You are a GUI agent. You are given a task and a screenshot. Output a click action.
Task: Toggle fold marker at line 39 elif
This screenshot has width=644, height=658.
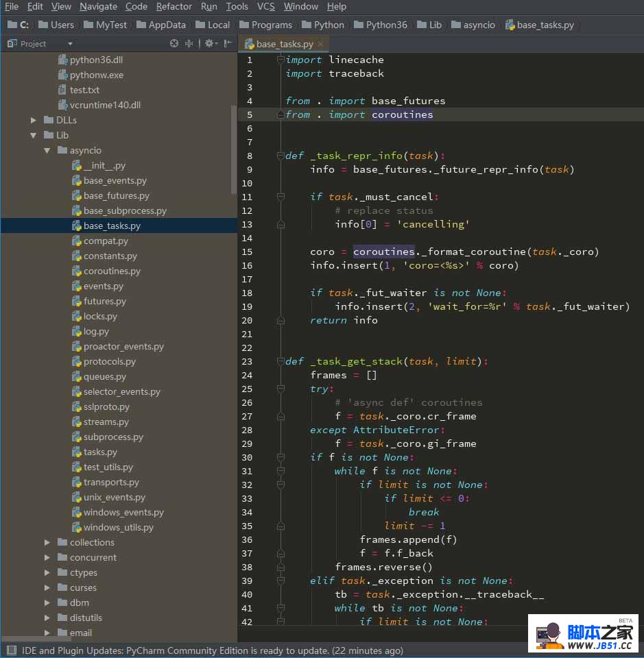point(281,581)
